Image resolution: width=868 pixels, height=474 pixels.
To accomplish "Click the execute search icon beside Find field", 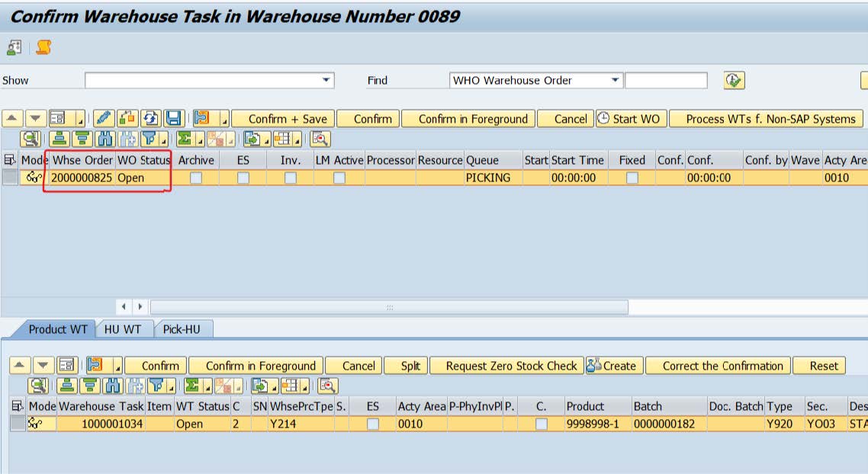I will pos(734,80).
